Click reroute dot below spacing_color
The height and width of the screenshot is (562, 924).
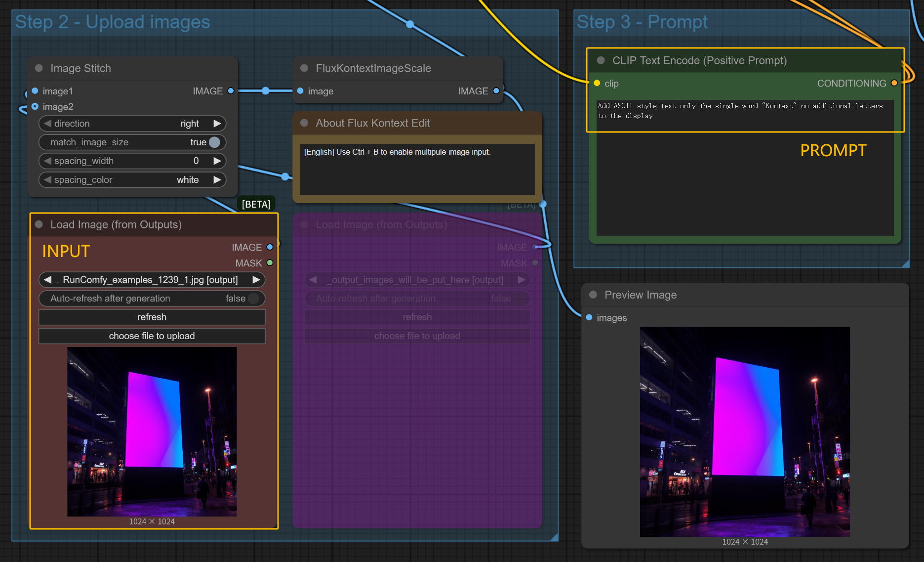[285, 176]
